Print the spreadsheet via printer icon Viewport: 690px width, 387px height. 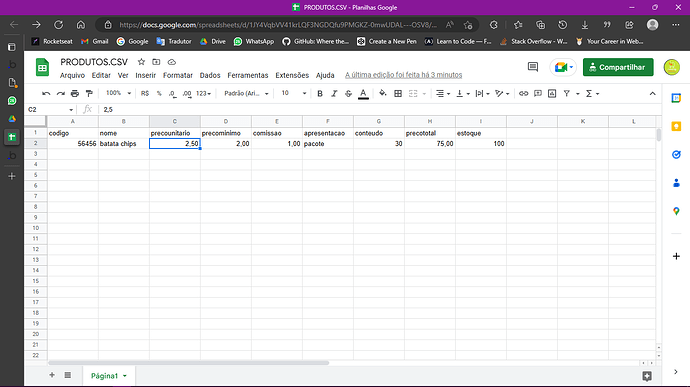pos(75,93)
